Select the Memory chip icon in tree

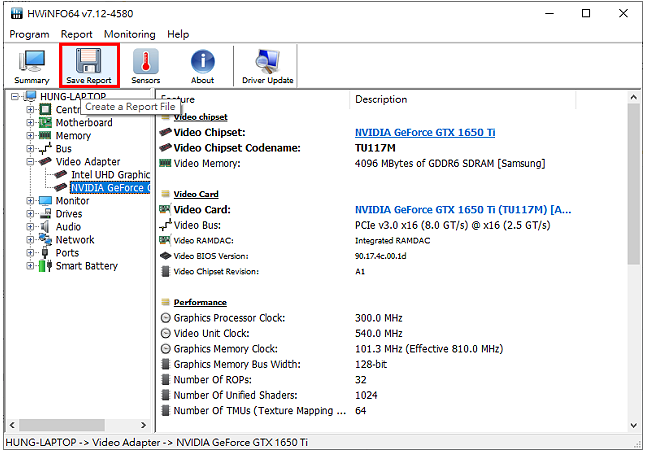click(45, 135)
